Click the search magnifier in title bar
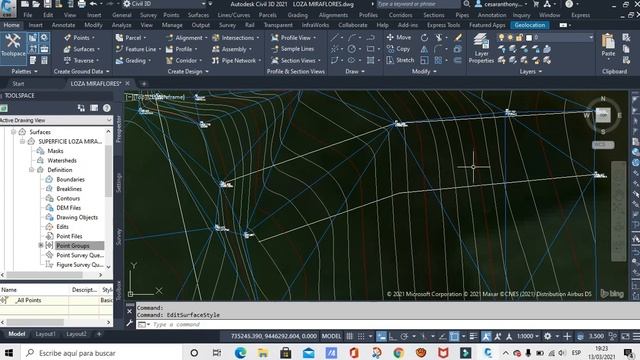Screen dimensions: 640x360 [467, 4]
